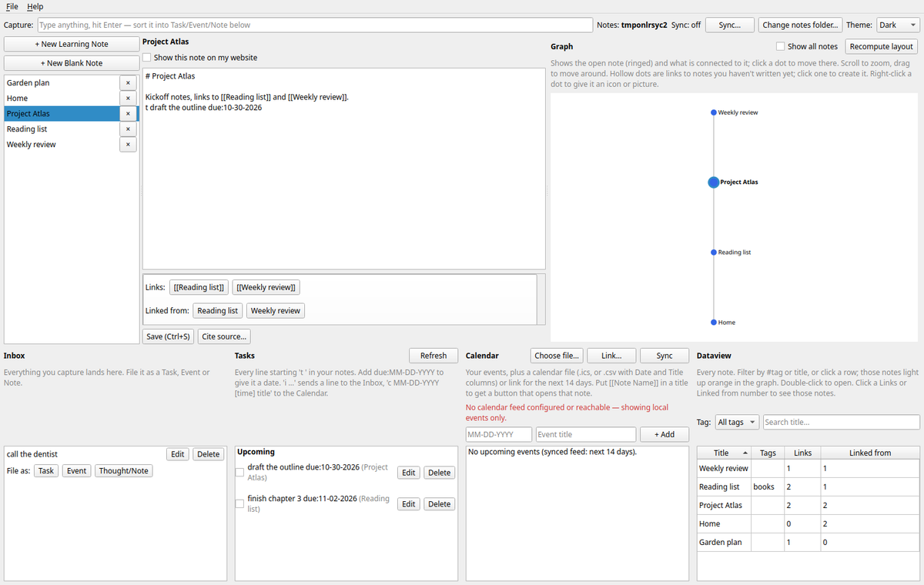The height and width of the screenshot is (585, 924).
Task: Jump to the Home dot in the graph
Action: [714, 323]
